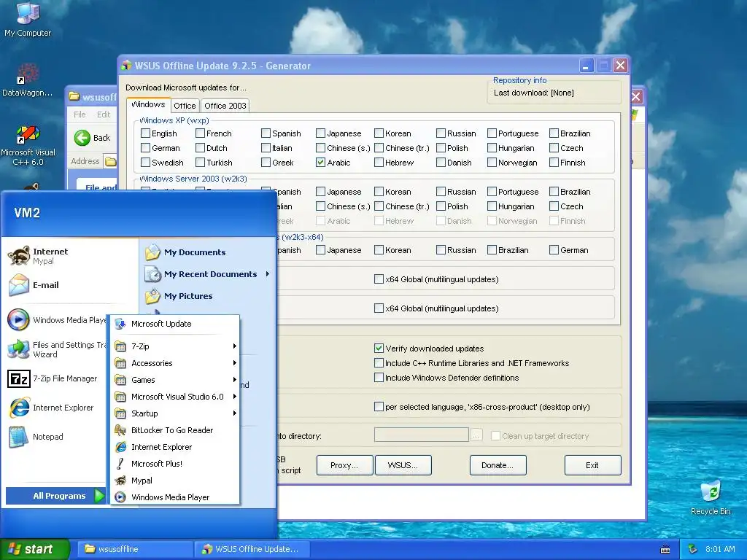The width and height of the screenshot is (747, 560).
Task: Open My Computer desktop icon
Action: coord(28,20)
